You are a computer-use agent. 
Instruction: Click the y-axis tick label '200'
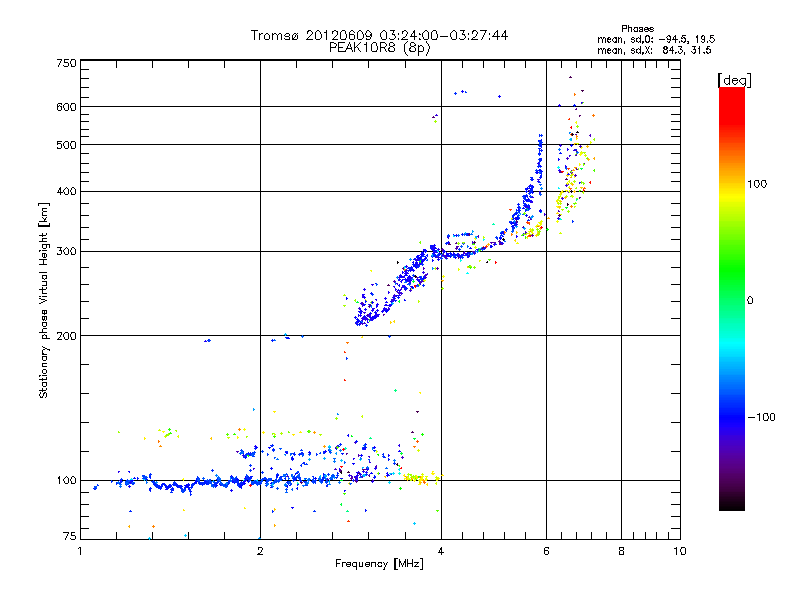pyautogui.click(x=66, y=336)
